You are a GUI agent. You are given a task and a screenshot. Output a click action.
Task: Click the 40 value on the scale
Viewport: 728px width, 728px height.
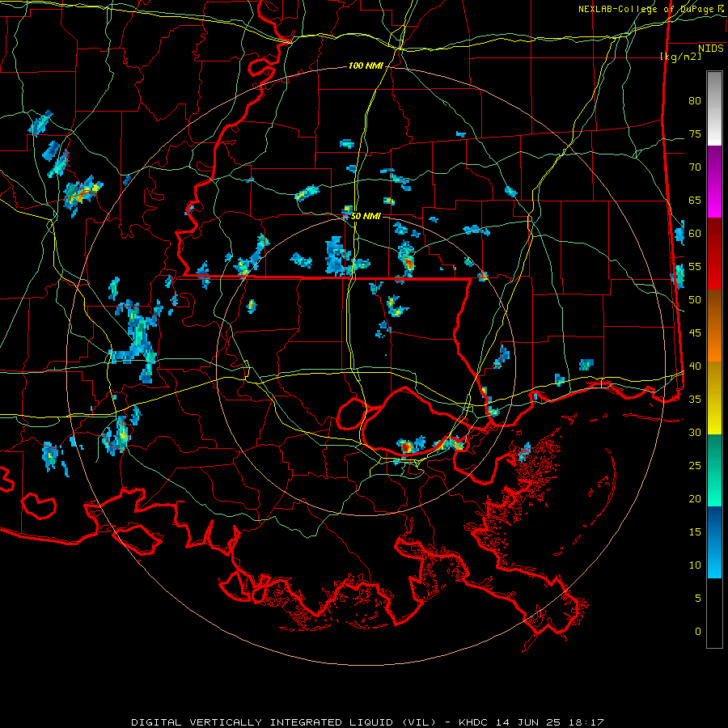(x=695, y=366)
